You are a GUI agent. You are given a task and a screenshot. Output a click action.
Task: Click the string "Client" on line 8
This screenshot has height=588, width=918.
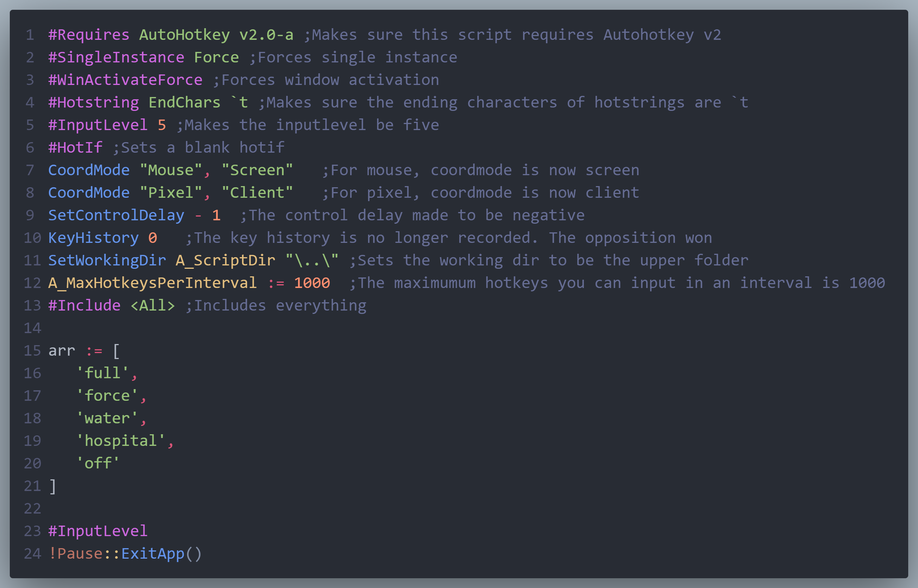(257, 193)
